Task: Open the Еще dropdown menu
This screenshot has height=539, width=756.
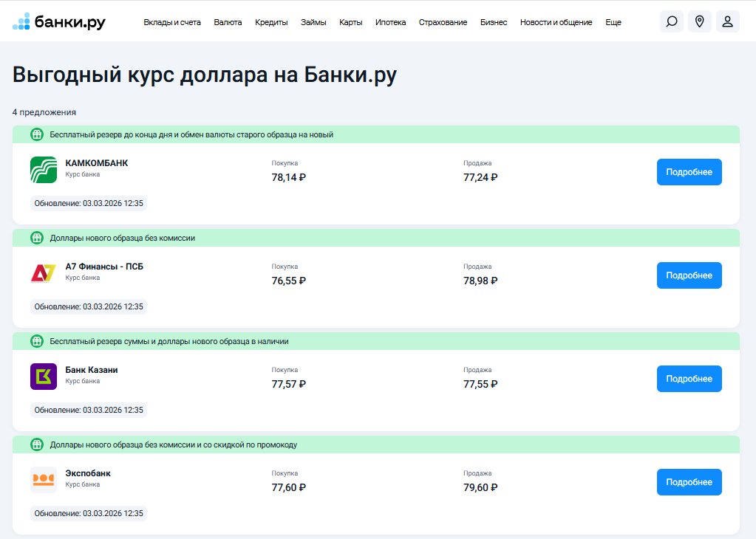Action: (613, 22)
